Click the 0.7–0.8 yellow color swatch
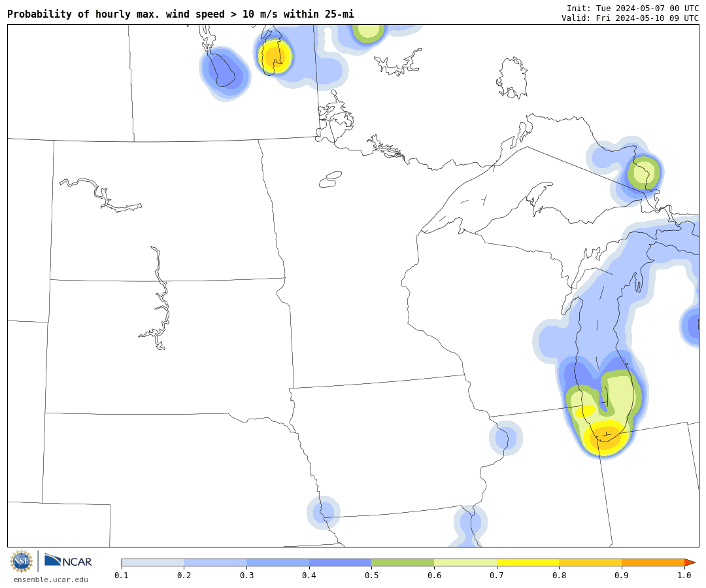This screenshot has width=706, height=588. click(528, 562)
